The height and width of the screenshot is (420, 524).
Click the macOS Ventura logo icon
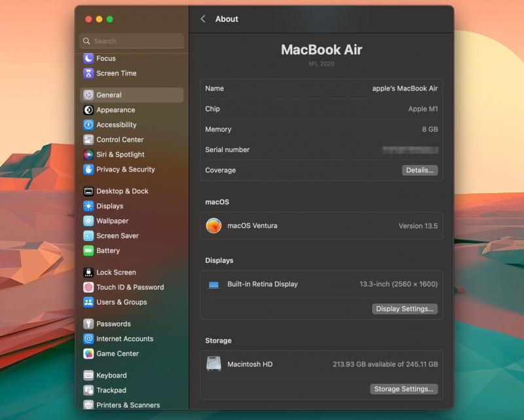pyautogui.click(x=214, y=225)
